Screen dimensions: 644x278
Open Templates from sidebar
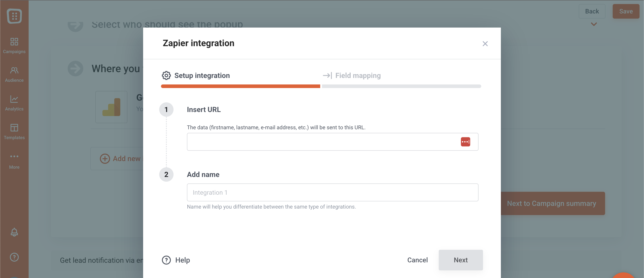pyautogui.click(x=14, y=131)
